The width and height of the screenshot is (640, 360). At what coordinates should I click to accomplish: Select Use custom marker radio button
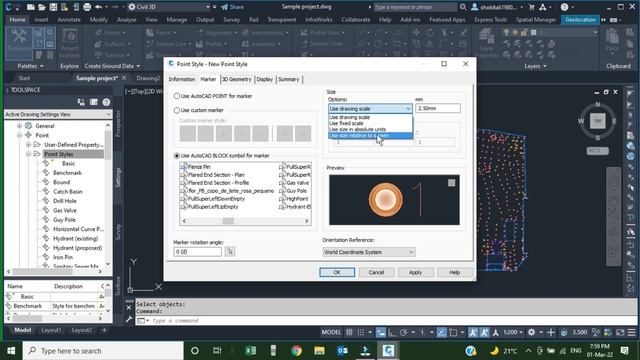point(177,110)
